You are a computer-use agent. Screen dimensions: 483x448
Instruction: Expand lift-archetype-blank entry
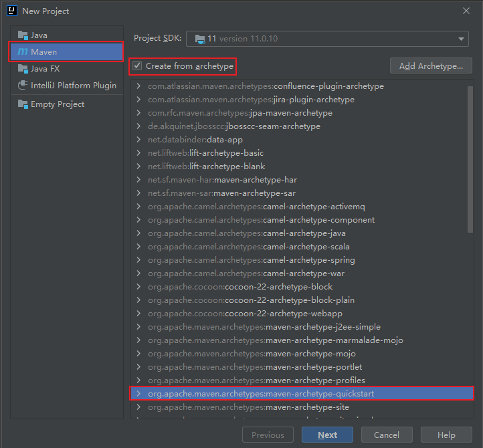click(138, 166)
